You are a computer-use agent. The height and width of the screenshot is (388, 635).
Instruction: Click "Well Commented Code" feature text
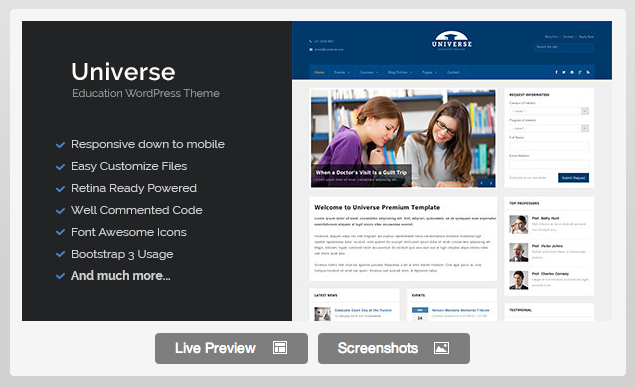[x=136, y=210]
